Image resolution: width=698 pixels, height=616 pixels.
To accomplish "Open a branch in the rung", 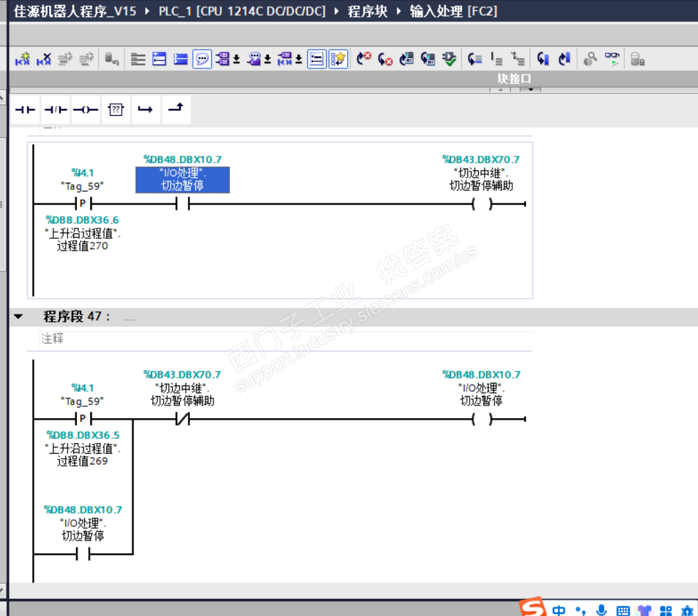I will [145, 110].
